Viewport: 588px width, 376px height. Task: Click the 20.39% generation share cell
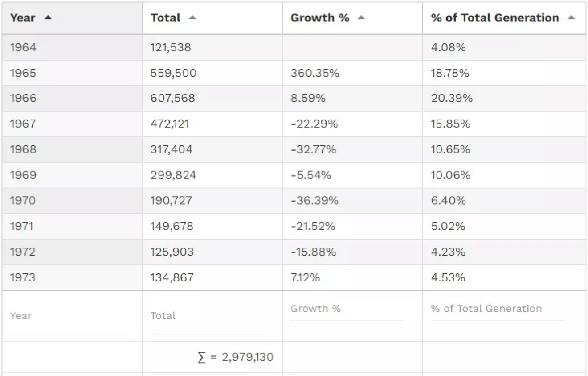[x=451, y=98]
